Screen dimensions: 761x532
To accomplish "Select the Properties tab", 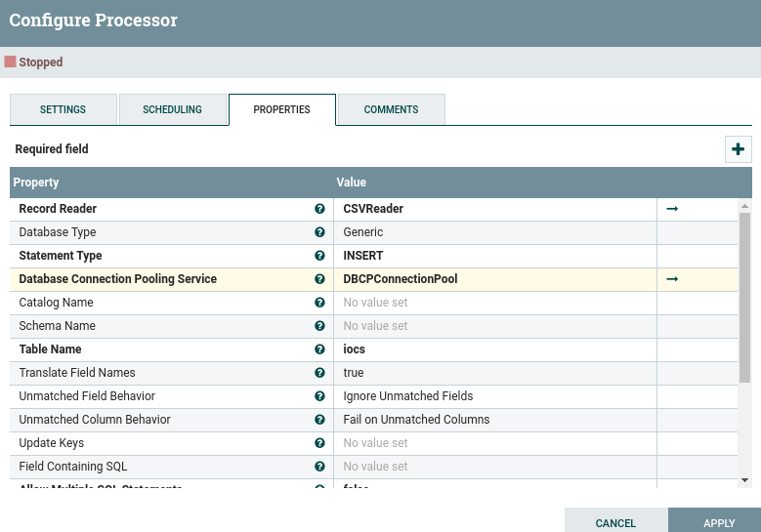I will (x=282, y=109).
